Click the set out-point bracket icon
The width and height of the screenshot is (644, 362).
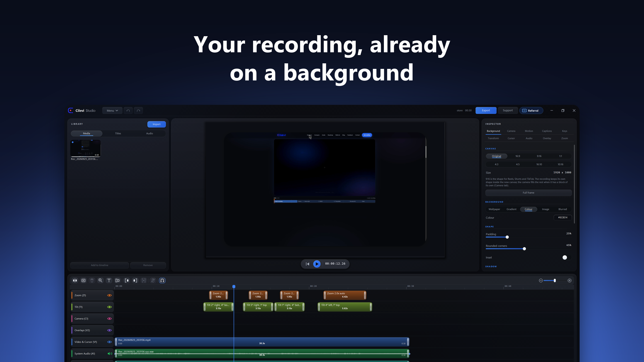[x=135, y=280]
